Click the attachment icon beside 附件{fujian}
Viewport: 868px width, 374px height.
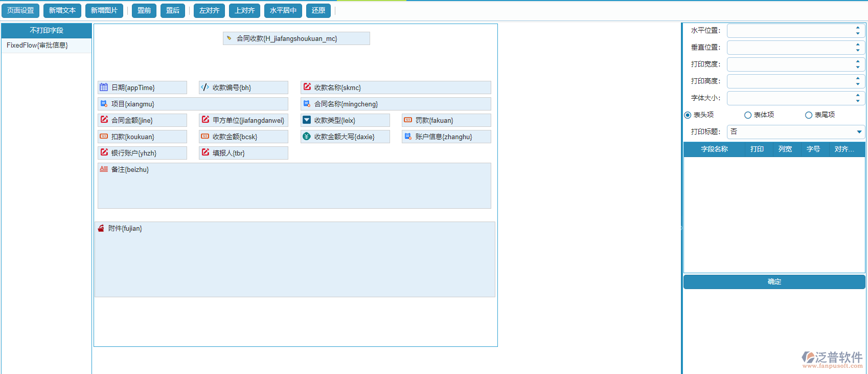coord(101,229)
